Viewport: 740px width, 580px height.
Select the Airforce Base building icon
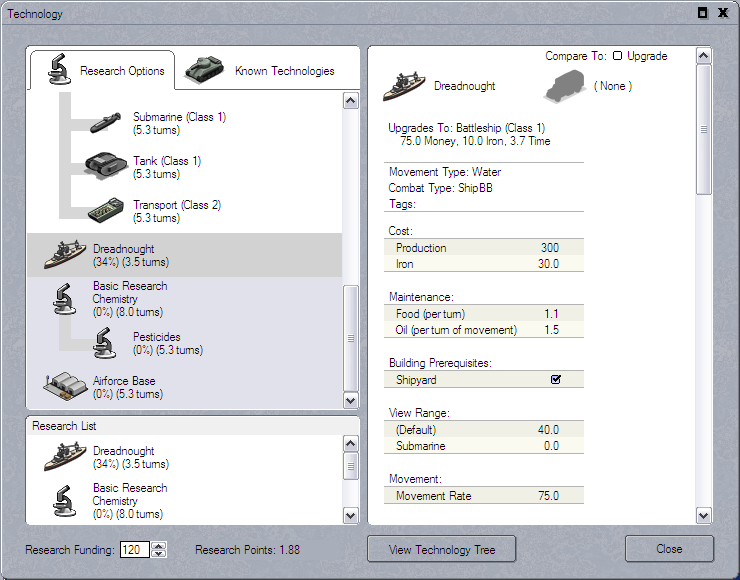pyautogui.click(x=64, y=386)
